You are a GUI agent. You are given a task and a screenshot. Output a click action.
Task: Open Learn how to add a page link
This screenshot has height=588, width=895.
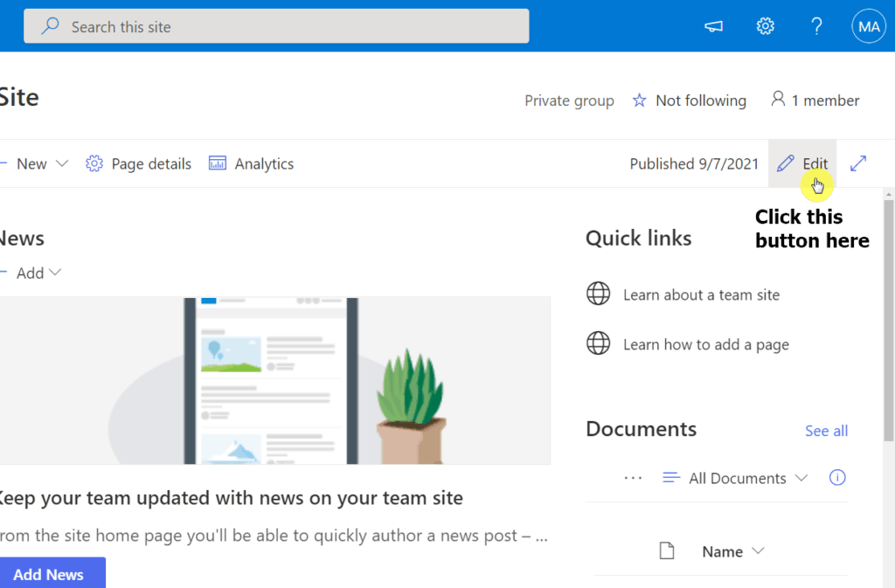(706, 344)
